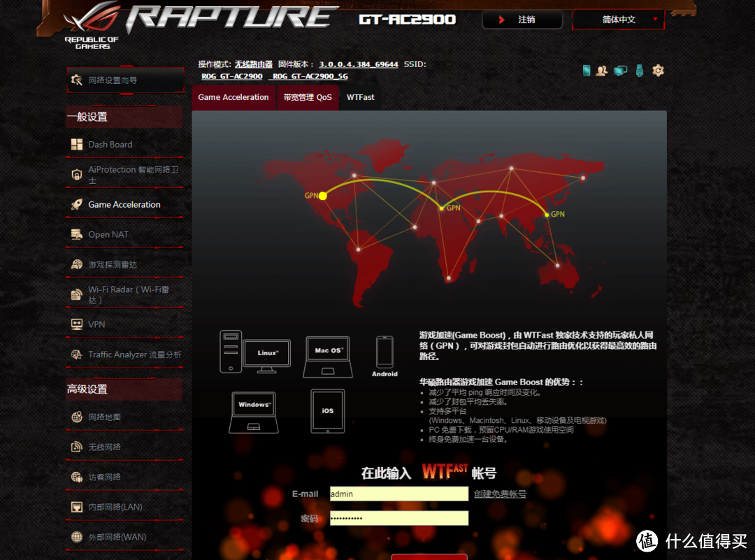This screenshot has height=560, width=755.
Task: Click the Wi-Fi Radar sidebar icon
Action: pyautogui.click(x=77, y=295)
